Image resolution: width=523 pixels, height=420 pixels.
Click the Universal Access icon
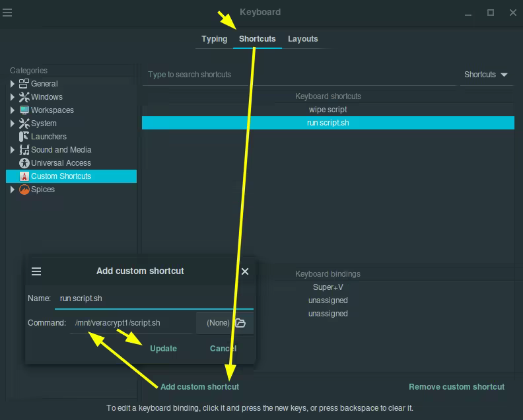coord(24,163)
